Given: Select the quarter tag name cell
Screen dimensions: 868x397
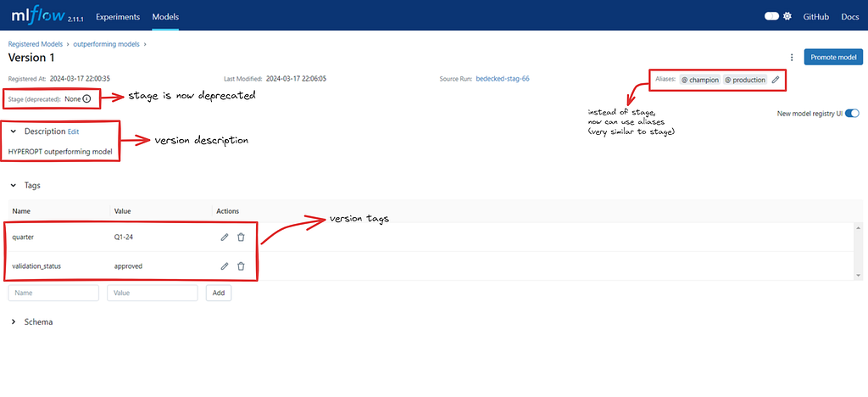Looking at the screenshot, I should click(23, 237).
